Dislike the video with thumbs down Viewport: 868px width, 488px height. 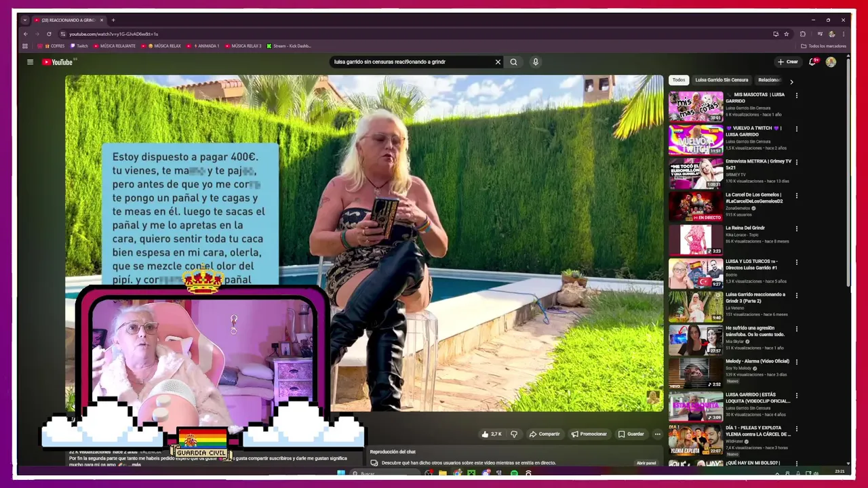coord(514,434)
